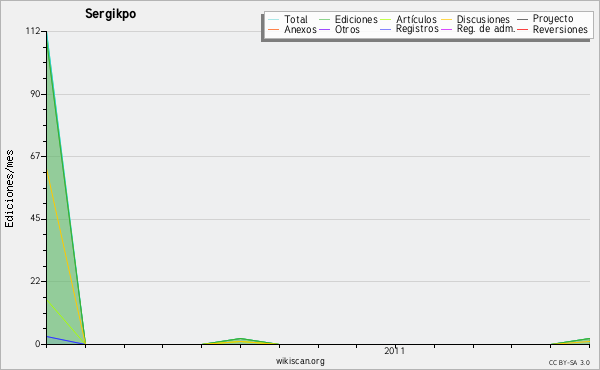Click the 90 y-axis value
The height and width of the screenshot is (370, 600).
(x=36, y=94)
